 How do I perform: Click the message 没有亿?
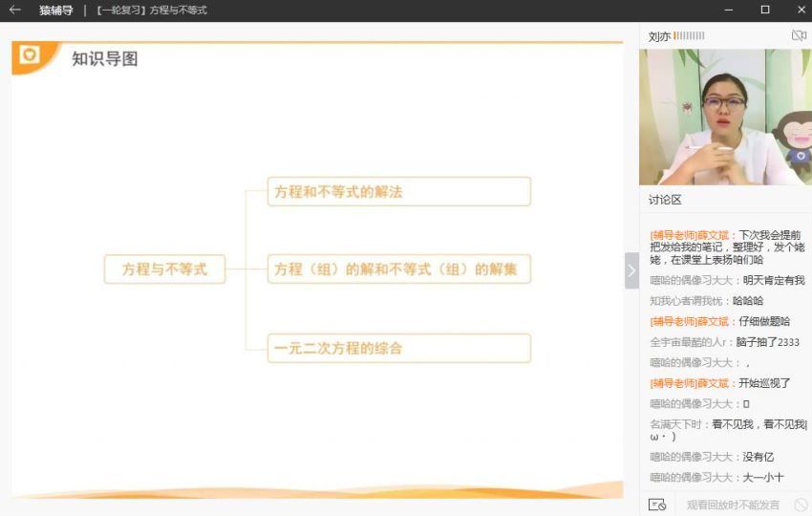click(759, 457)
